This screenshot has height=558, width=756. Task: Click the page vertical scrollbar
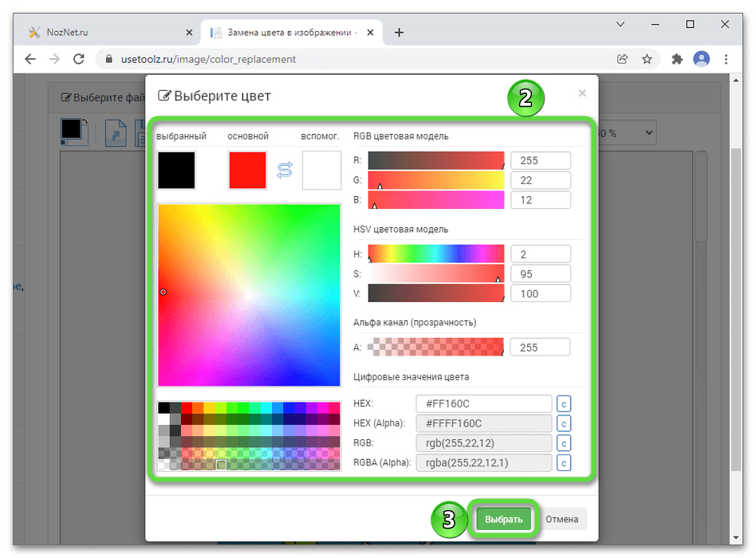(735, 308)
